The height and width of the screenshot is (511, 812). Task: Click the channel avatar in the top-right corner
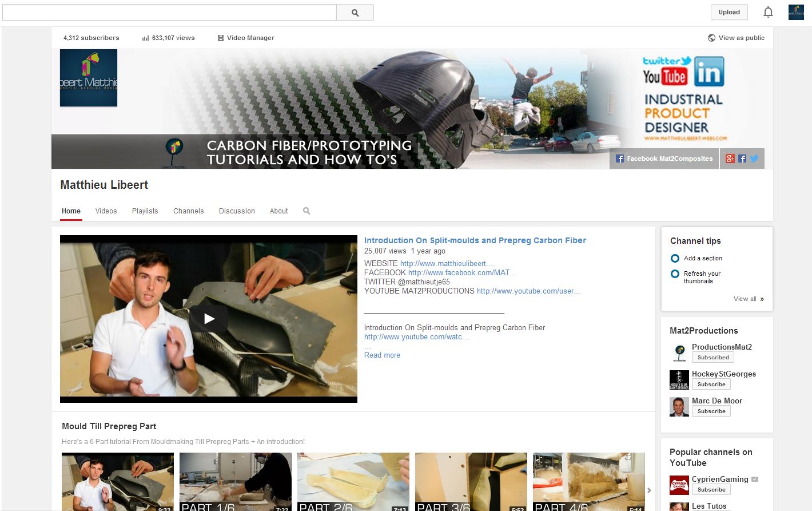pyautogui.click(x=795, y=11)
